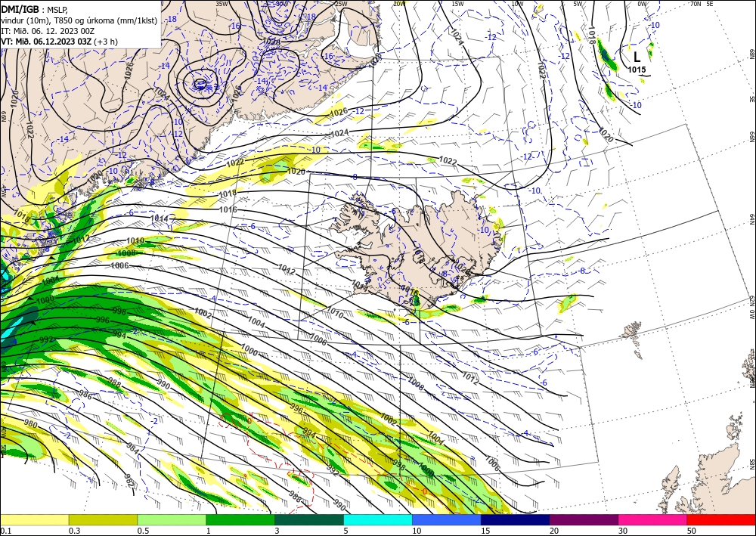756x536 pixels.
Task: Click the "0.3" legend value
Action: click(74, 531)
